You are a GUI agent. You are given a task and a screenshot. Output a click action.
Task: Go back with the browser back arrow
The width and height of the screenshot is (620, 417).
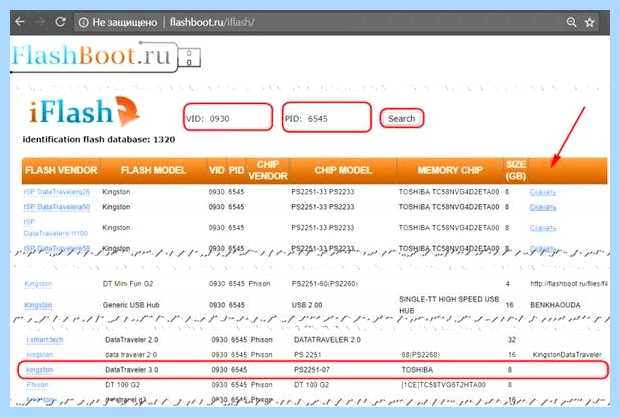pyautogui.click(x=19, y=22)
